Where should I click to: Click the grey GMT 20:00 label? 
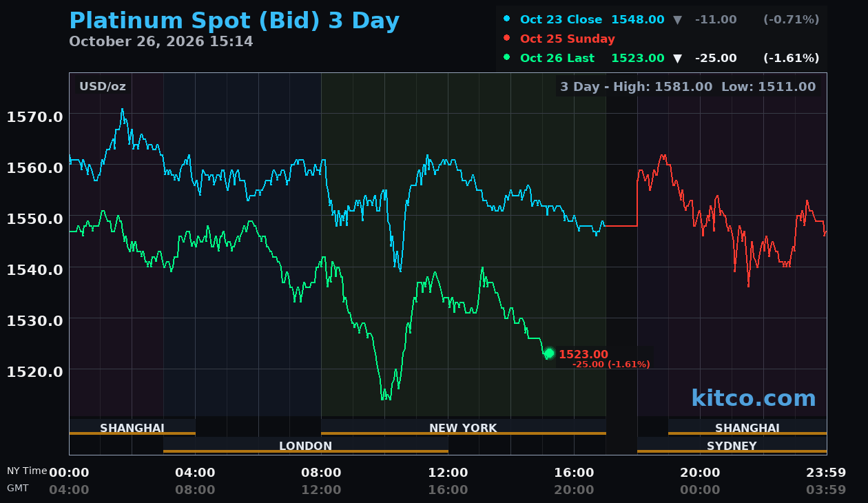click(574, 490)
